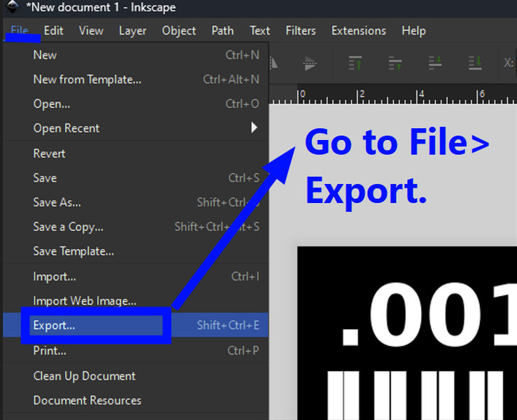
Task: Click the raise one step icon
Action: point(395,63)
